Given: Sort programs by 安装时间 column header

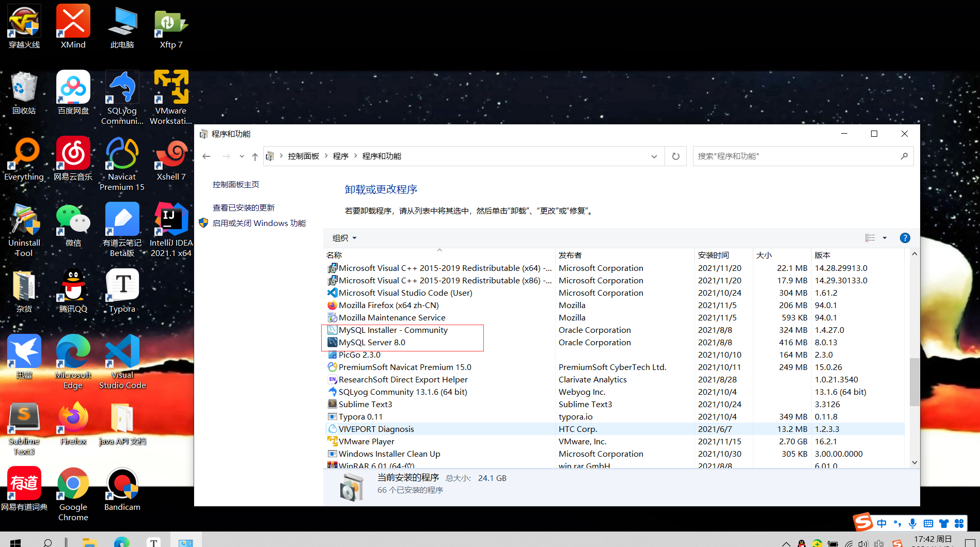Looking at the screenshot, I should (723, 255).
